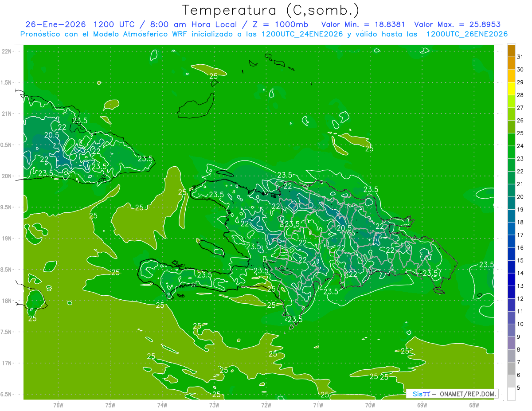Click the "1200UTC_26ENE2026" valid time
532x411 pixels.
(x=467, y=34)
